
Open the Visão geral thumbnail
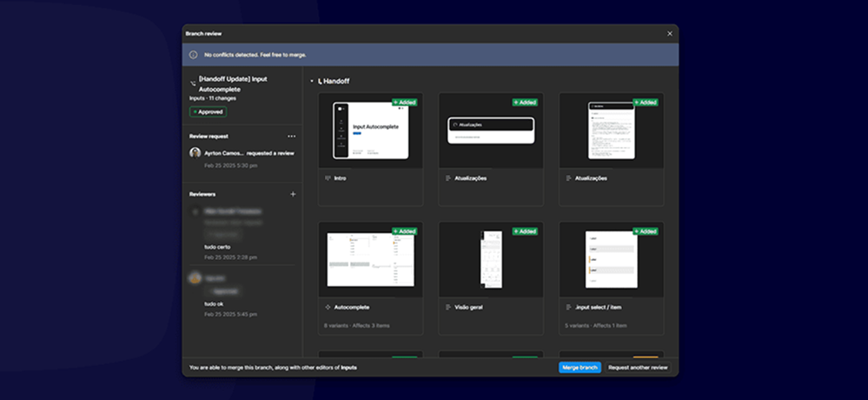tap(491, 259)
